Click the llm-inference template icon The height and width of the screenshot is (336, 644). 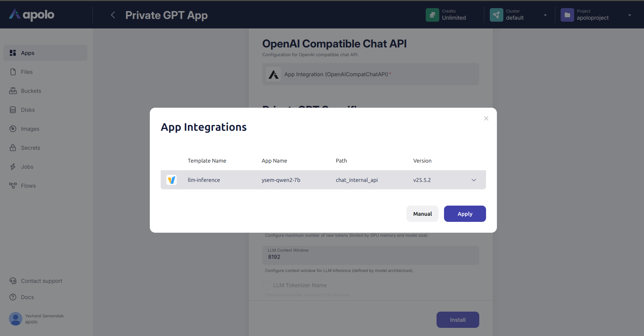172,180
